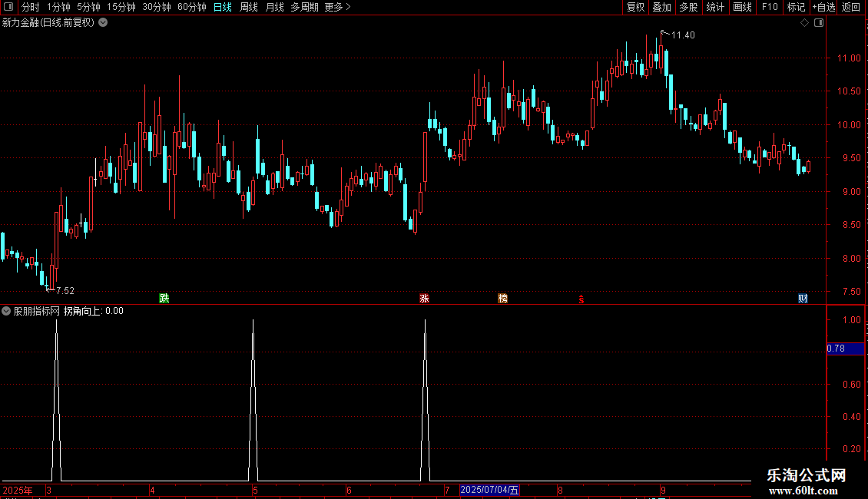Click month 9 on the time axis
Viewport: 868px width, 499px height.
tap(663, 490)
